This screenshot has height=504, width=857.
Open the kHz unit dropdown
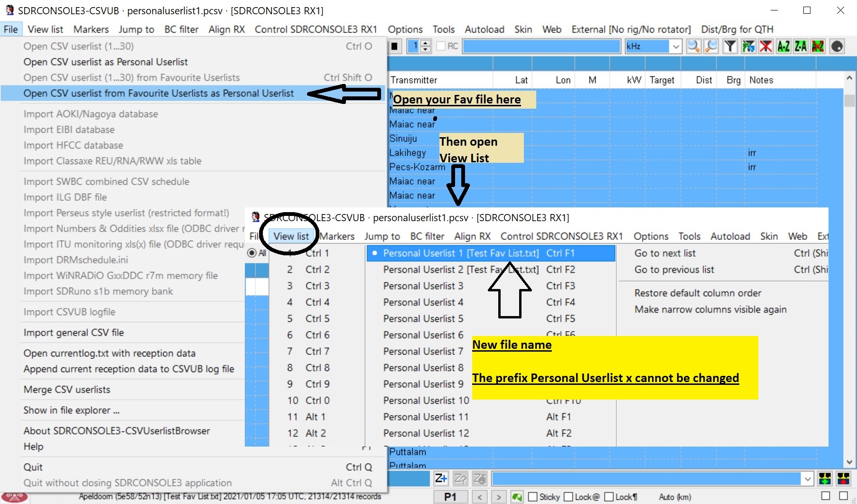[x=676, y=47]
